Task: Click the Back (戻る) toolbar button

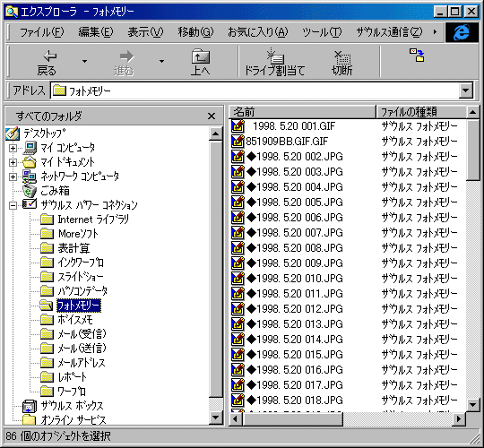Action: pyautogui.click(x=47, y=63)
